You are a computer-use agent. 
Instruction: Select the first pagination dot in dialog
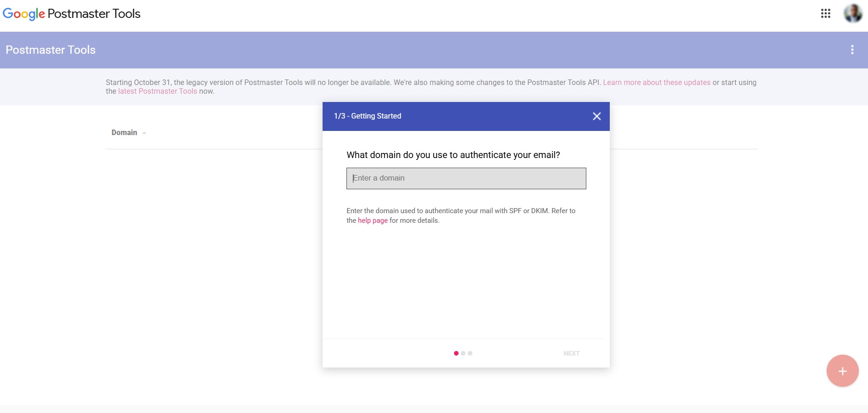pos(456,353)
